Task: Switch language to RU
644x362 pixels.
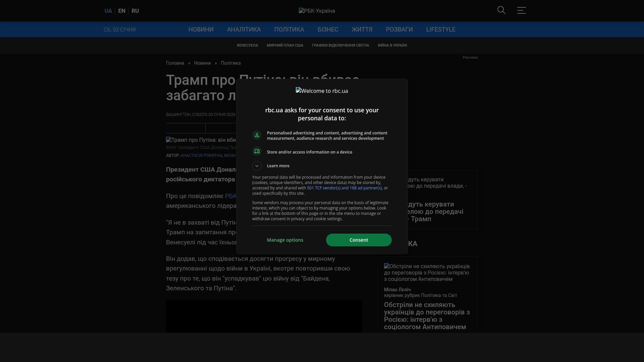Action: (x=135, y=11)
